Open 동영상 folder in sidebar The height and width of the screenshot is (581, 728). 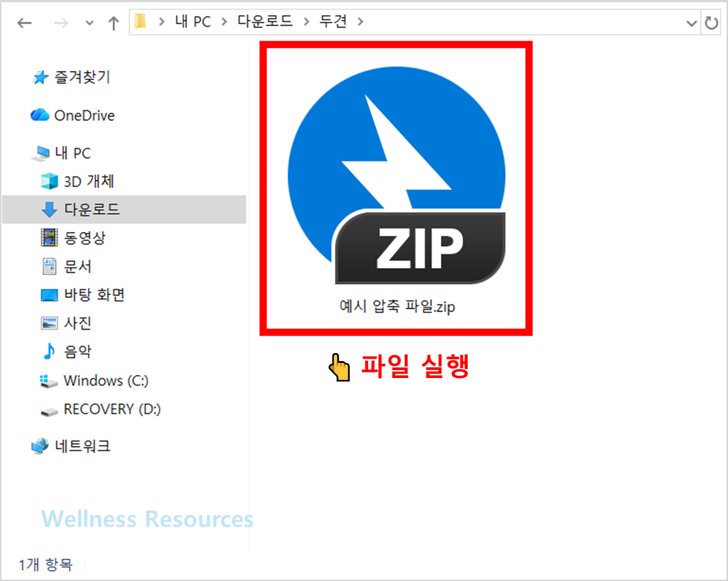click(x=85, y=238)
